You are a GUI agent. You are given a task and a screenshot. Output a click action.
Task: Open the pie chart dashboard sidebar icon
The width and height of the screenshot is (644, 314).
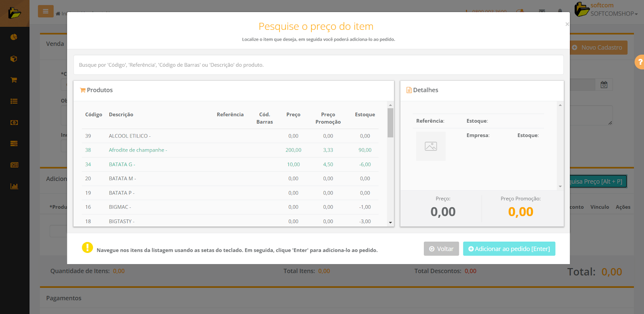[14, 37]
